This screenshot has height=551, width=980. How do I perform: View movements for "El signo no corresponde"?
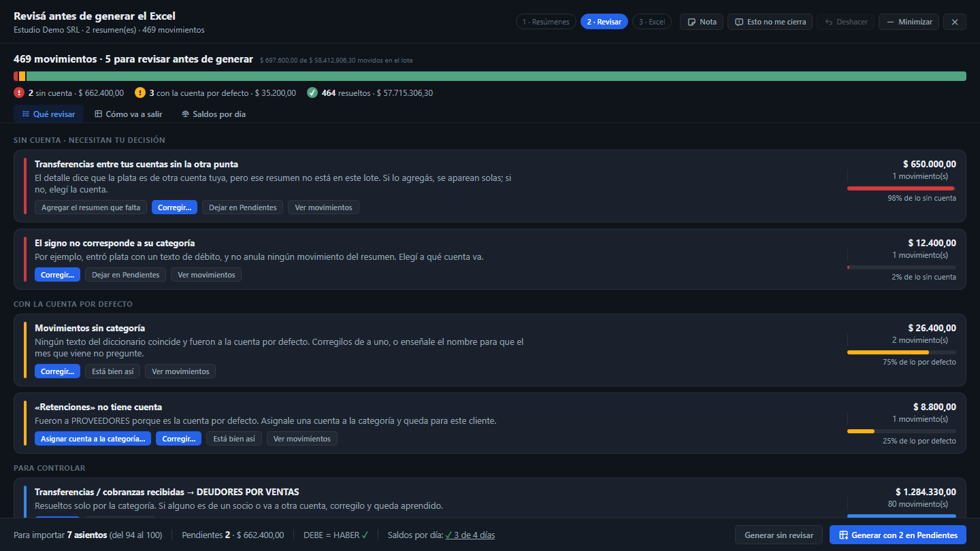click(206, 275)
